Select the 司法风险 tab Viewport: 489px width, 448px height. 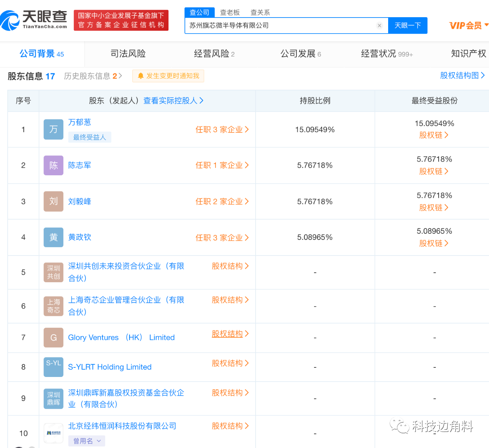click(128, 54)
